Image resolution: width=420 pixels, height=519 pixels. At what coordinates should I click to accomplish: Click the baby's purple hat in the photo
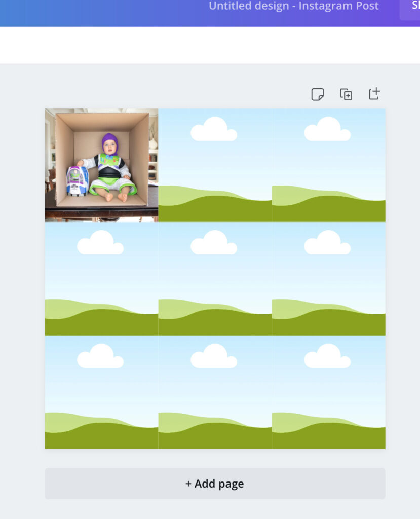click(110, 142)
